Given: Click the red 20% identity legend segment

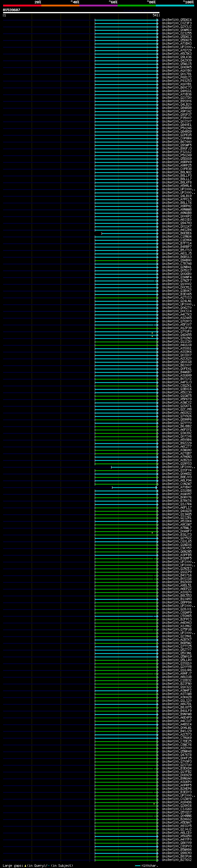Looking at the screenshot, I should pos(22,6).
